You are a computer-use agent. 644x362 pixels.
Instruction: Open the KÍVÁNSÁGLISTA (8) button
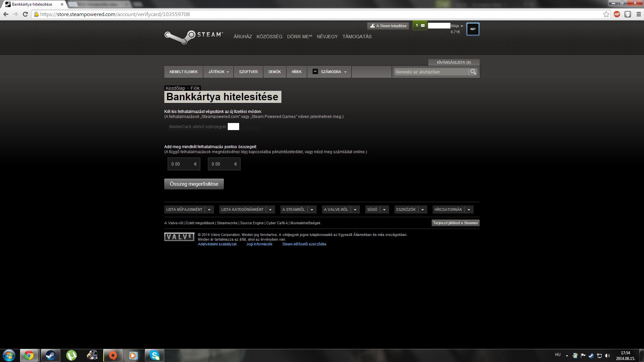pyautogui.click(x=453, y=62)
